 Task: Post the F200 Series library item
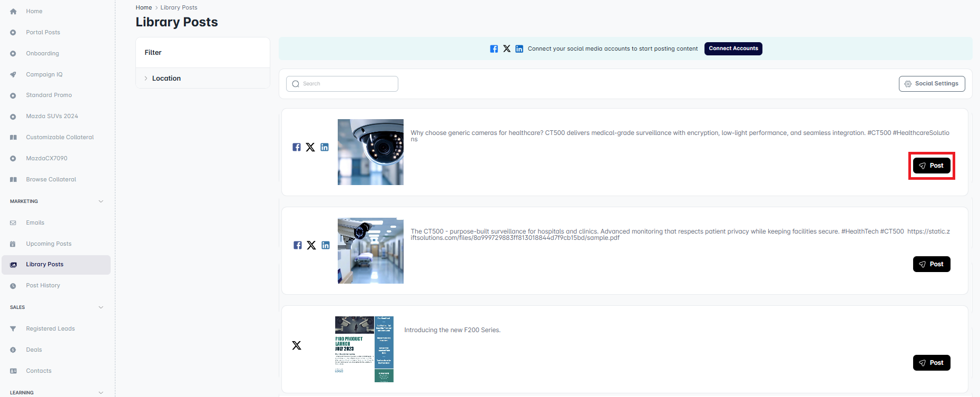(x=931, y=363)
